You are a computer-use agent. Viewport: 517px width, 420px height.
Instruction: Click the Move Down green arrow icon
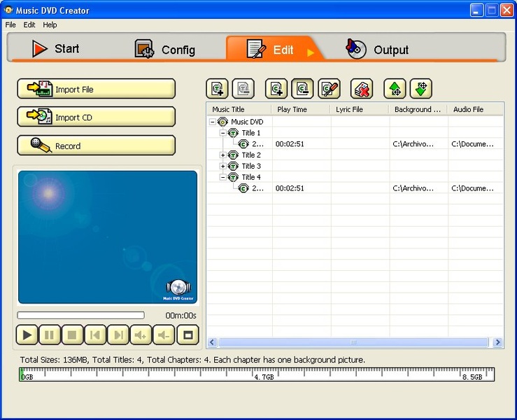(420, 88)
